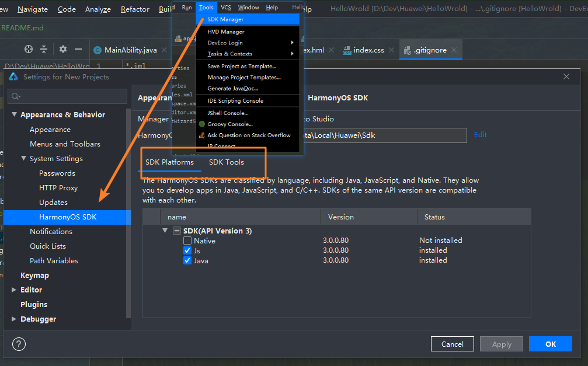The image size is (588, 366).
Task: Select Notifications settings item
Action: point(51,232)
